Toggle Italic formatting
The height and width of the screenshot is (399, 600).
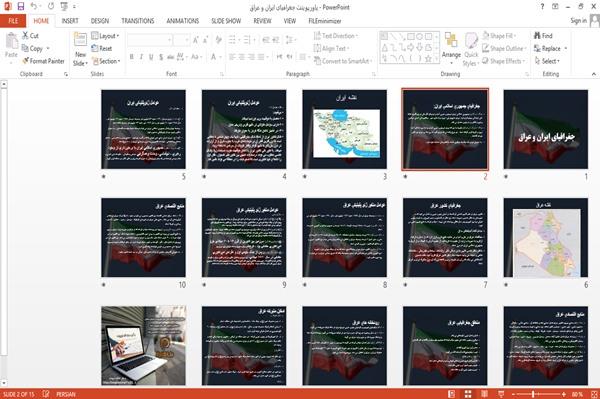point(141,57)
